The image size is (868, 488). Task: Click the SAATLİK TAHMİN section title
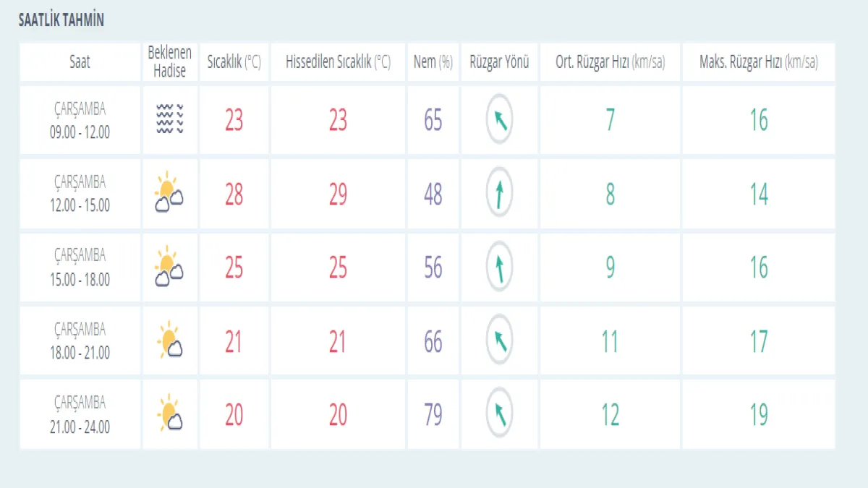(x=61, y=20)
